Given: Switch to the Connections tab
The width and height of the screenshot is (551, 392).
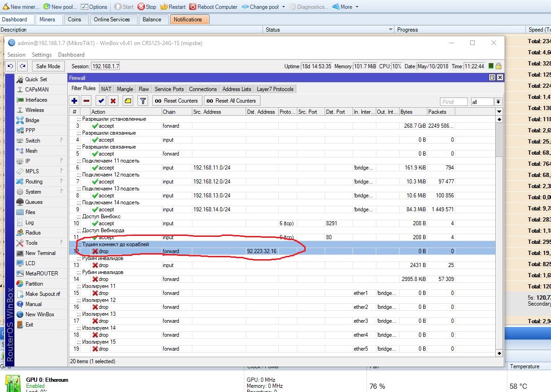Looking at the screenshot, I should click(203, 89).
